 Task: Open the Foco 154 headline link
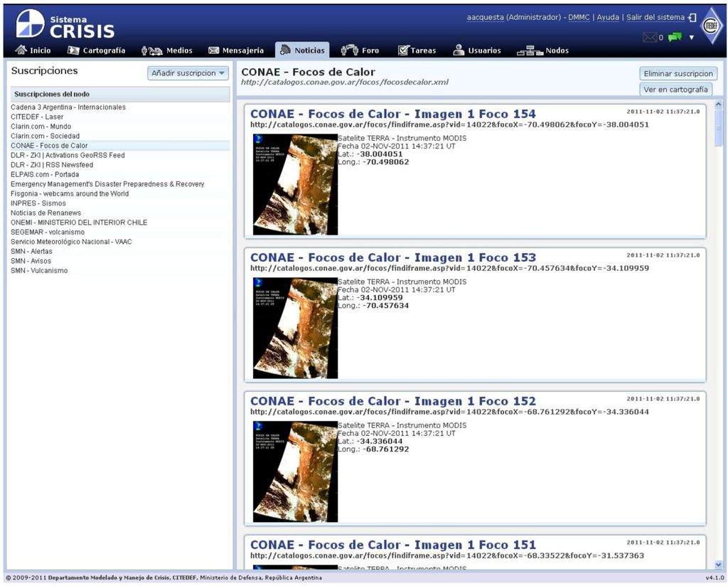[392, 114]
